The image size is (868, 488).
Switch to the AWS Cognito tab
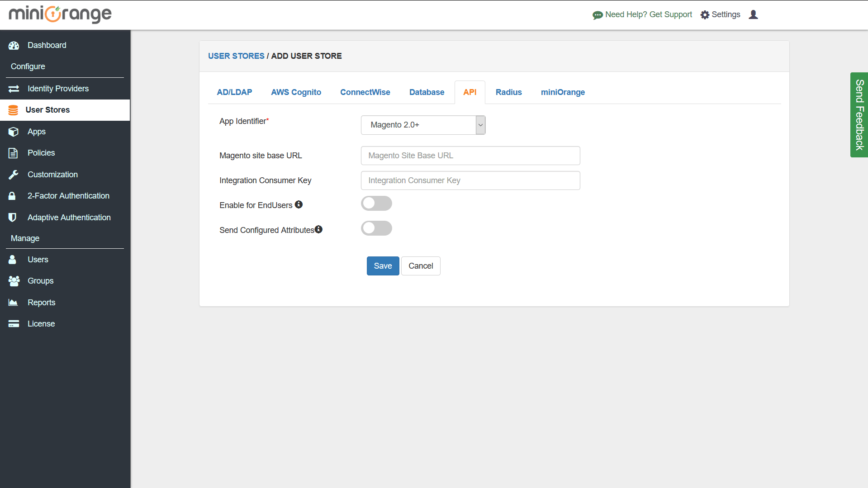pyautogui.click(x=296, y=92)
